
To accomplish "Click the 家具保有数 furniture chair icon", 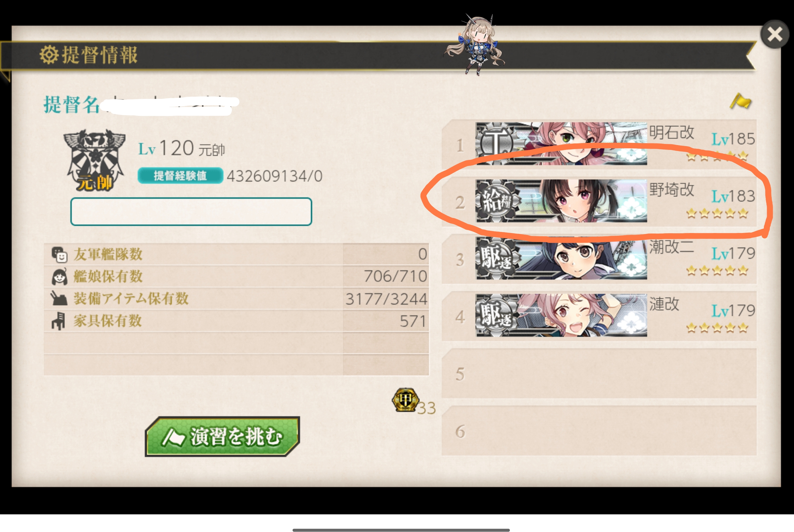I will [x=58, y=321].
